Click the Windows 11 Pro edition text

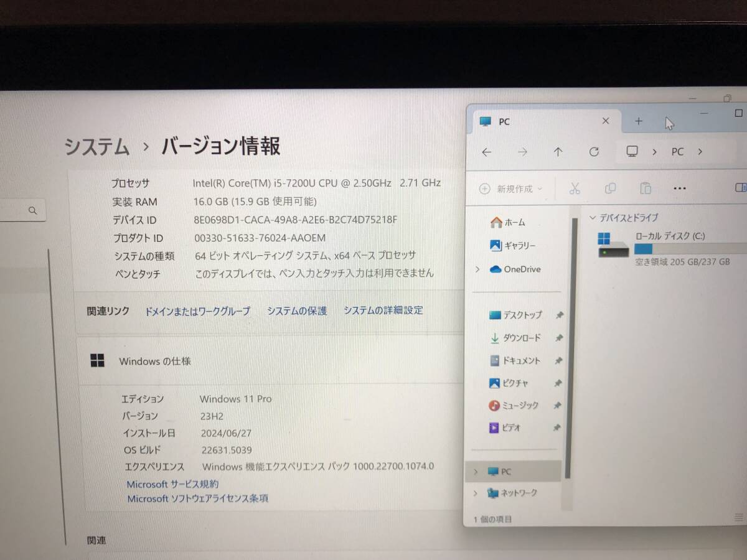235,399
